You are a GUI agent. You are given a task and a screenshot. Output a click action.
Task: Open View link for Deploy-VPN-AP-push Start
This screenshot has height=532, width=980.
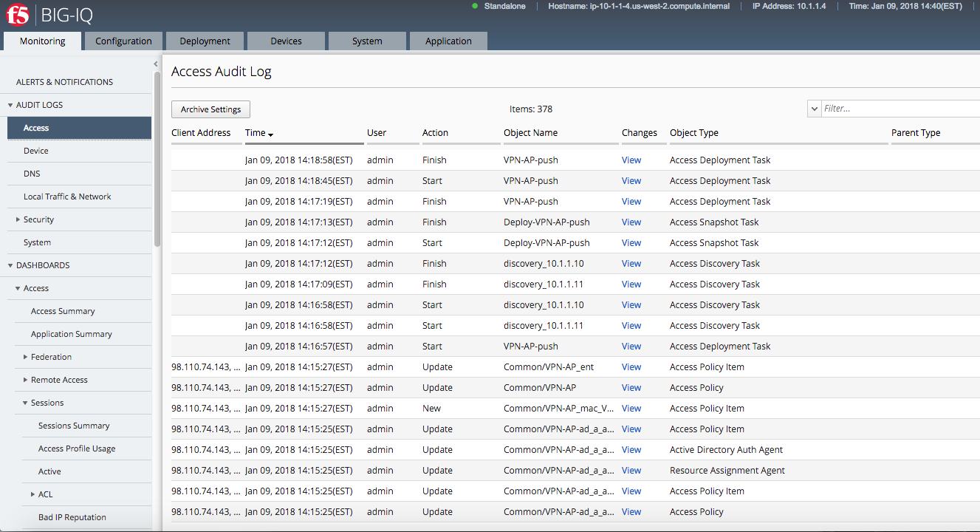click(x=631, y=242)
